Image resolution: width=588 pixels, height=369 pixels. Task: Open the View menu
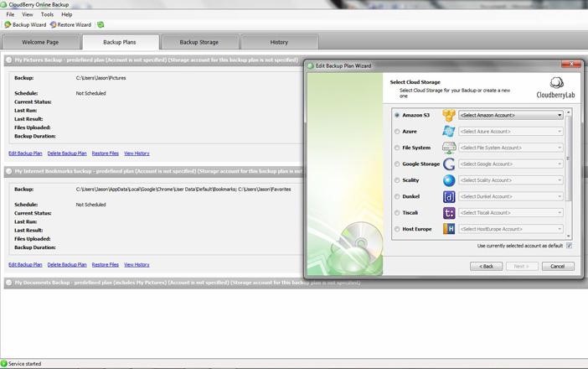[x=28, y=14]
